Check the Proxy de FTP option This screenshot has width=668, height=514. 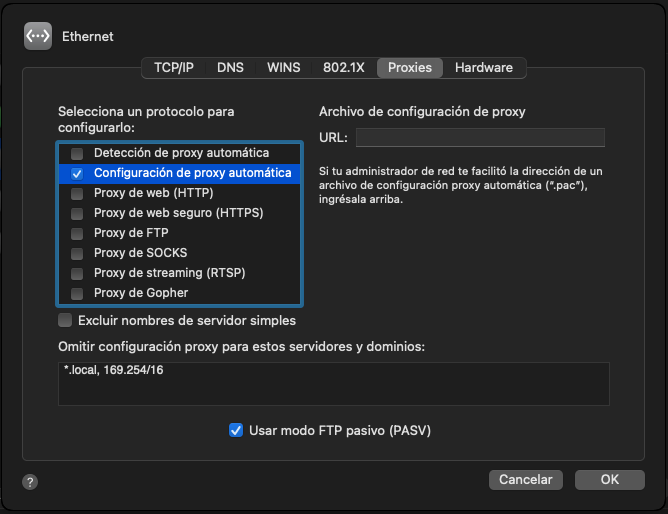click(x=77, y=233)
